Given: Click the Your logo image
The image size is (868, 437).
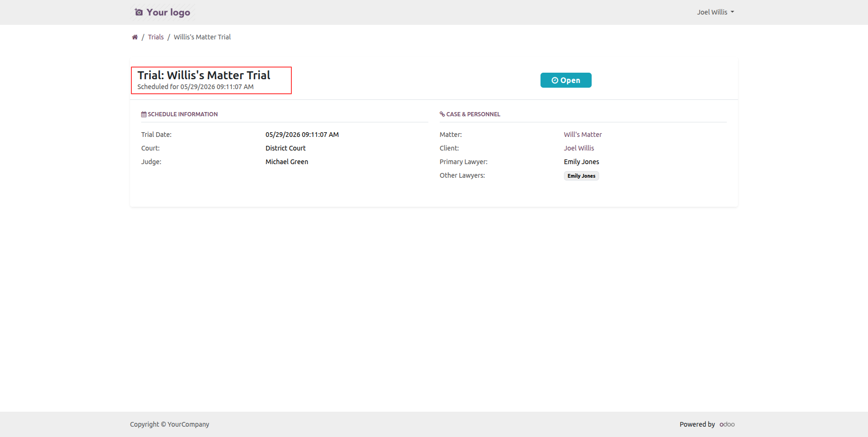Looking at the screenshot, I should (x=163, y=12).
